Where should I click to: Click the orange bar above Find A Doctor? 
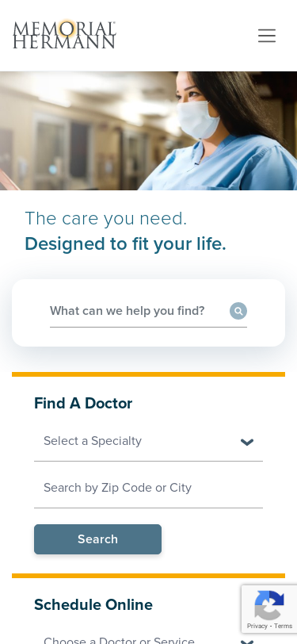[149, 374]
